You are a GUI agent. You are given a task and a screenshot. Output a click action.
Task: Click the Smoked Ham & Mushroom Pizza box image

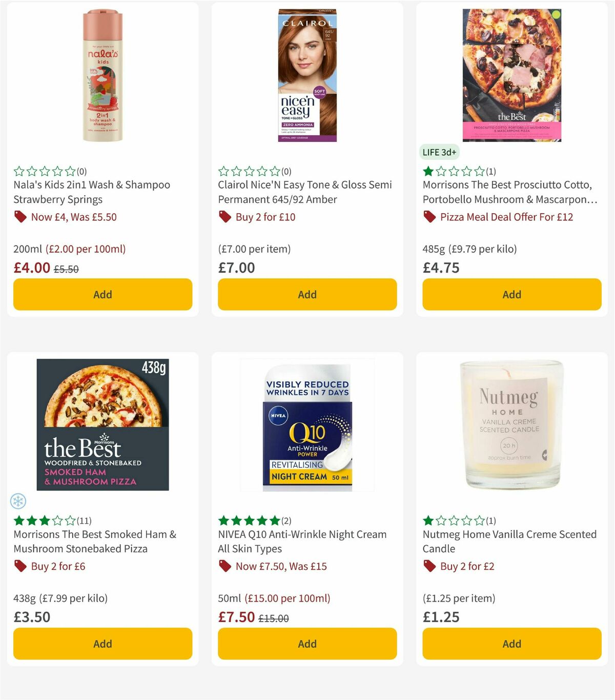(x=102, y=425)
